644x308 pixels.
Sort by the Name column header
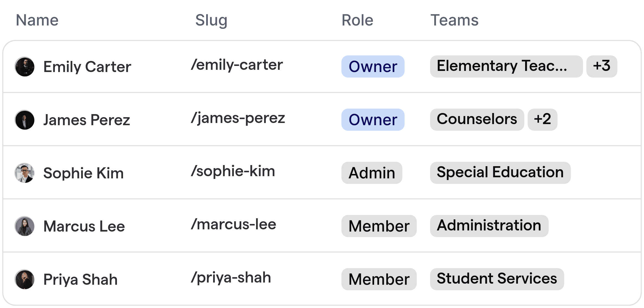pyautogui.click(x=37, y=20)
